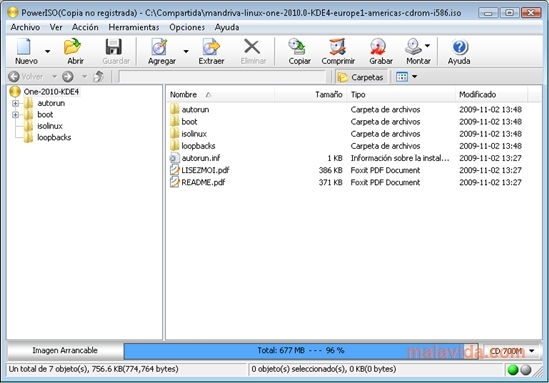This screenshot has width=549, height=383.
Task: Click the 2009-11-02 13:27 date of autorun.inf
Action: coord(490,158)
